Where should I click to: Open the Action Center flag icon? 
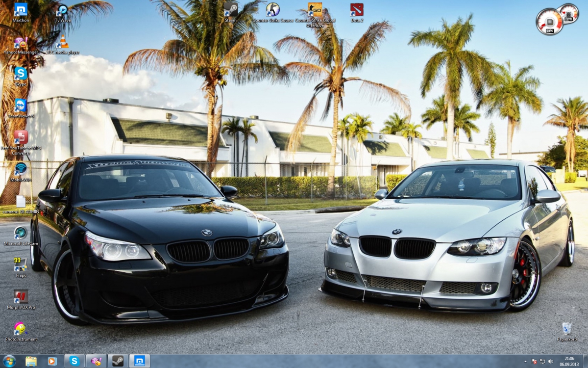[534, 362]
